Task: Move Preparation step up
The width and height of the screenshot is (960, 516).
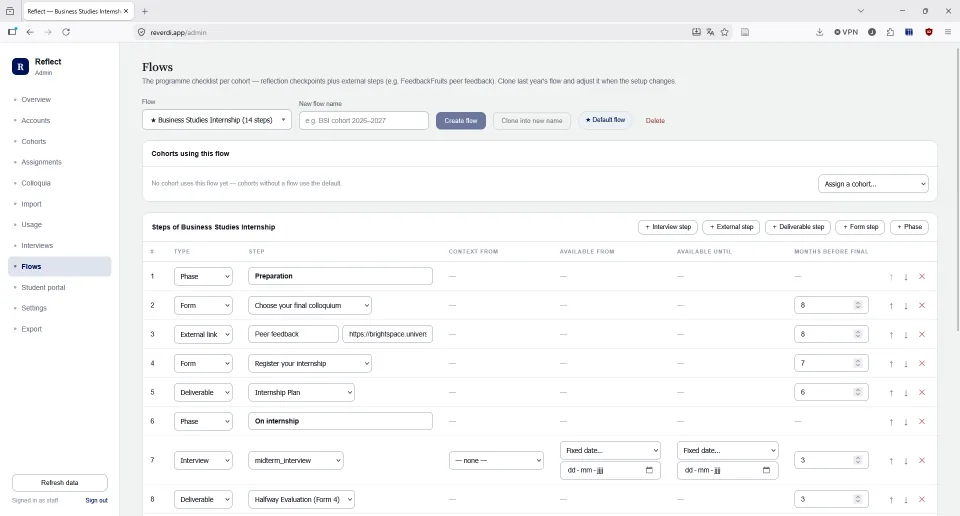Action: [x=891, y=277]
